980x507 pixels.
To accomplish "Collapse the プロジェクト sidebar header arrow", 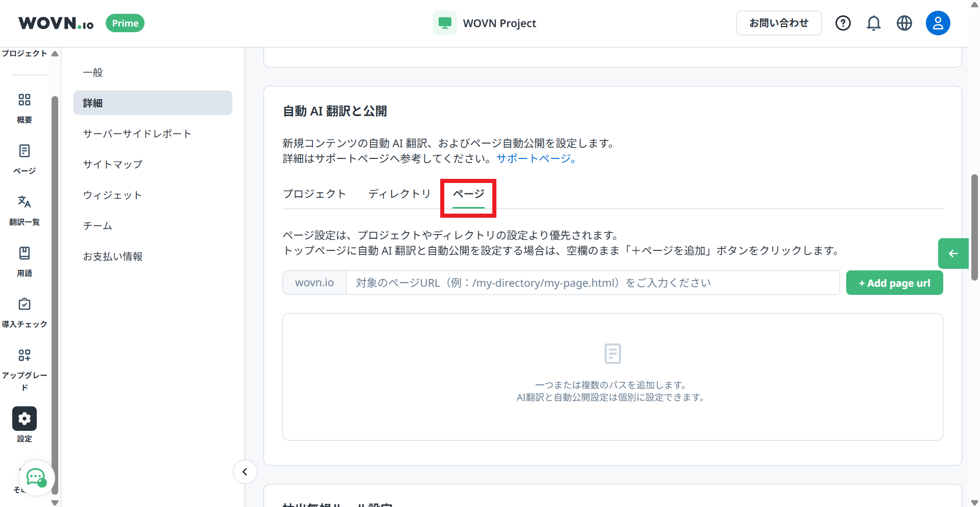I will tap(55, 54).
